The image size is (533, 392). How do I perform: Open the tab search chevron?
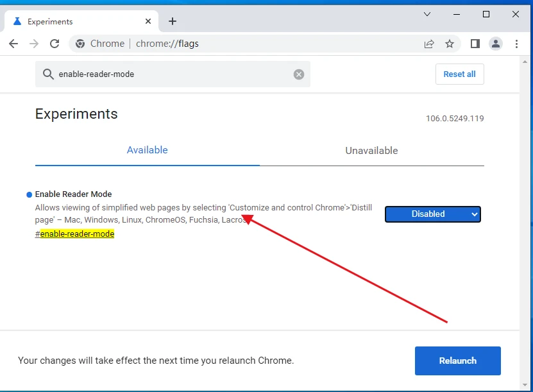[427, 14]
